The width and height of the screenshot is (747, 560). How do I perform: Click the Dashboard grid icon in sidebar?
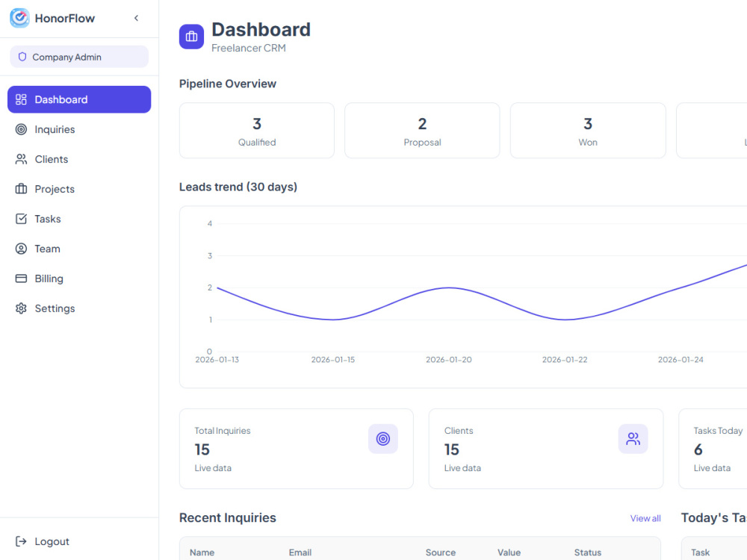pos(21,99)
